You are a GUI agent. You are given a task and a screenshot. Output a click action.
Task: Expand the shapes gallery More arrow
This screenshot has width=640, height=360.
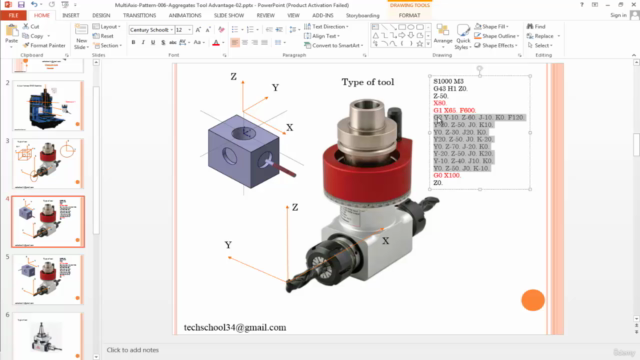click(x=428, y=43)
